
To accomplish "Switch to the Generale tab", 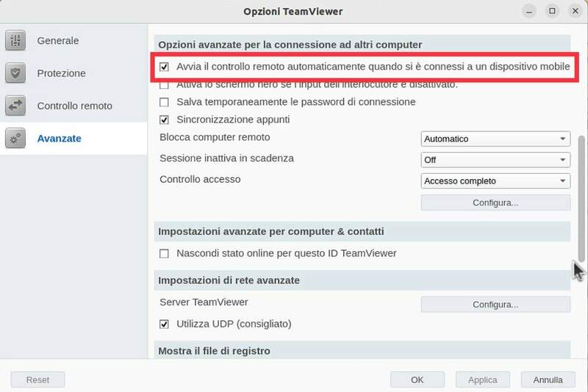I will 58,41.
